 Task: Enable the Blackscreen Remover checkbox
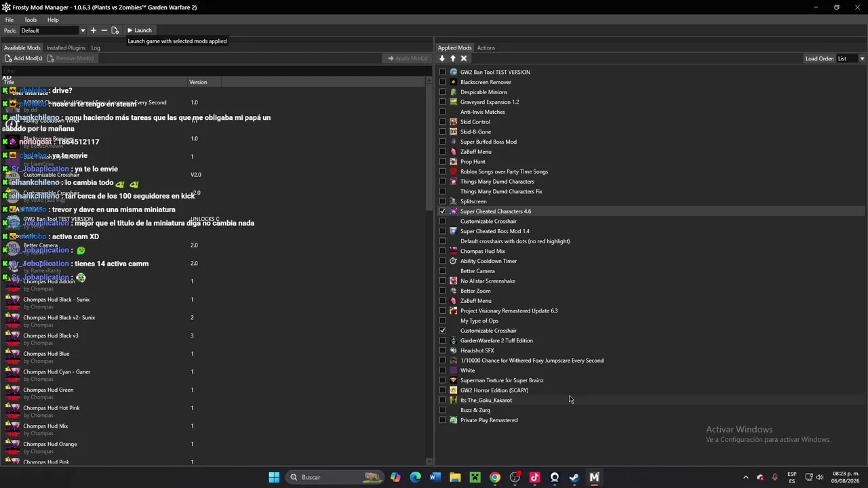click(x=443, y=82)
